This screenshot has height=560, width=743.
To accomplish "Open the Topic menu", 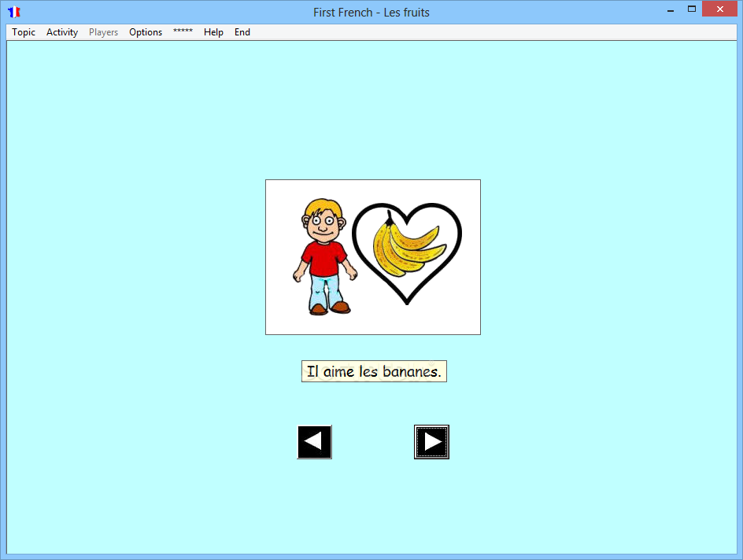I will 24,32.
